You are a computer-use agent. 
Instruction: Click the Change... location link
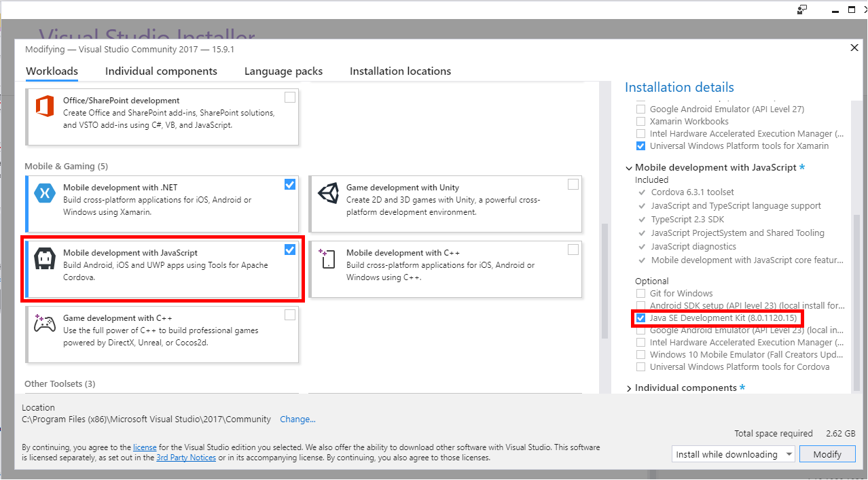point(297,419)
